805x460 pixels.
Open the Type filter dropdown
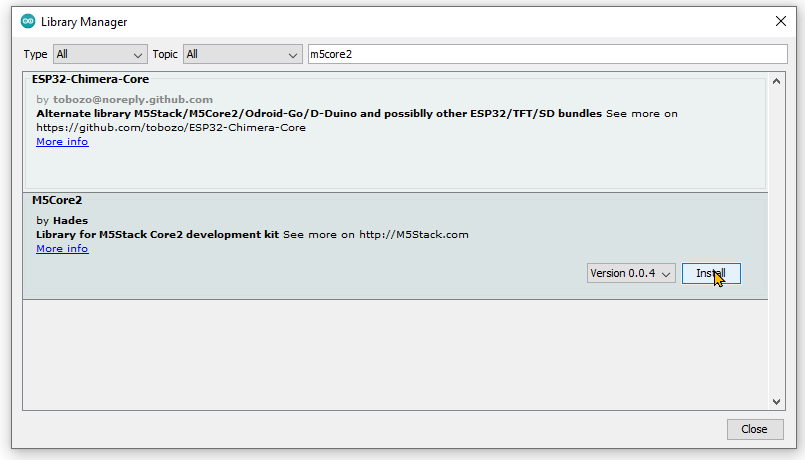point(100,54)
